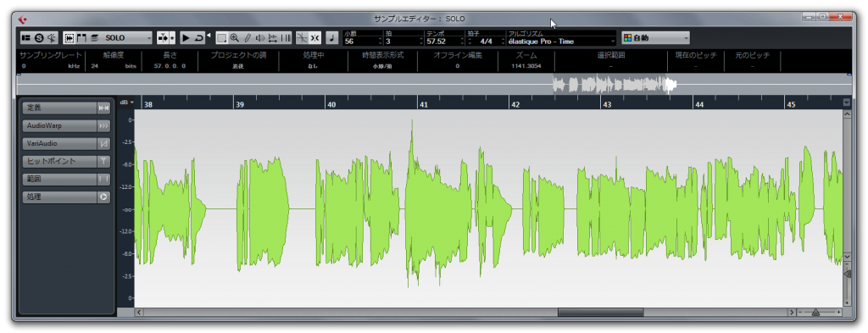The height and width of the screenshot is (333, 868).
Task: Open the window layout setup icon
Action: click(x=25, y=38)
